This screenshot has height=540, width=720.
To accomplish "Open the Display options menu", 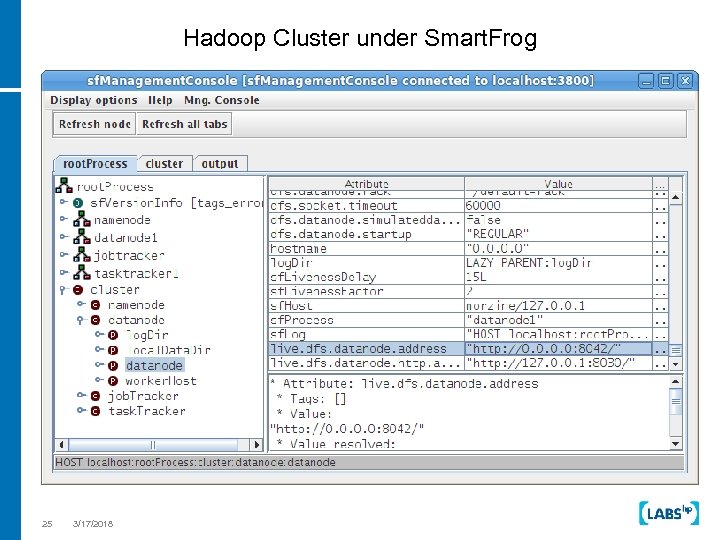I will point(94,100).
